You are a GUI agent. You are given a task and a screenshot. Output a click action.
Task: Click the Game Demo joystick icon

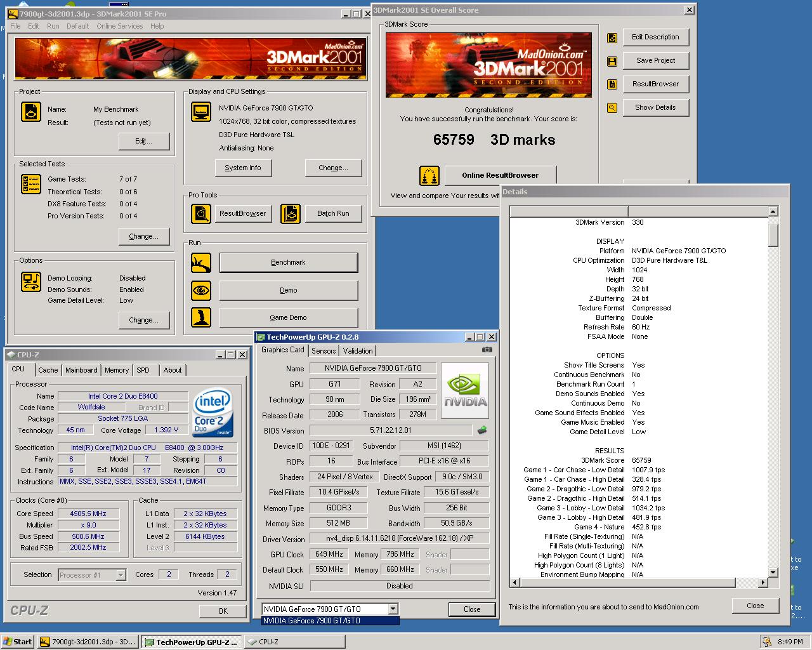click(201, 317)
